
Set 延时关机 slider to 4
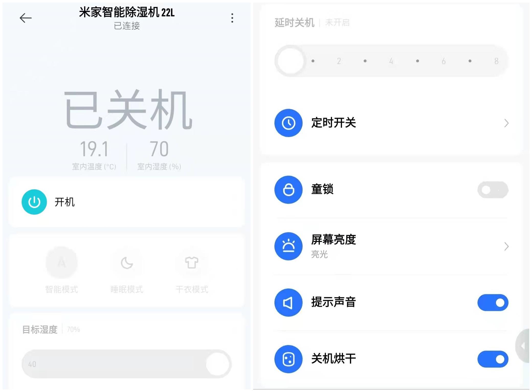(x=391, y=61)
